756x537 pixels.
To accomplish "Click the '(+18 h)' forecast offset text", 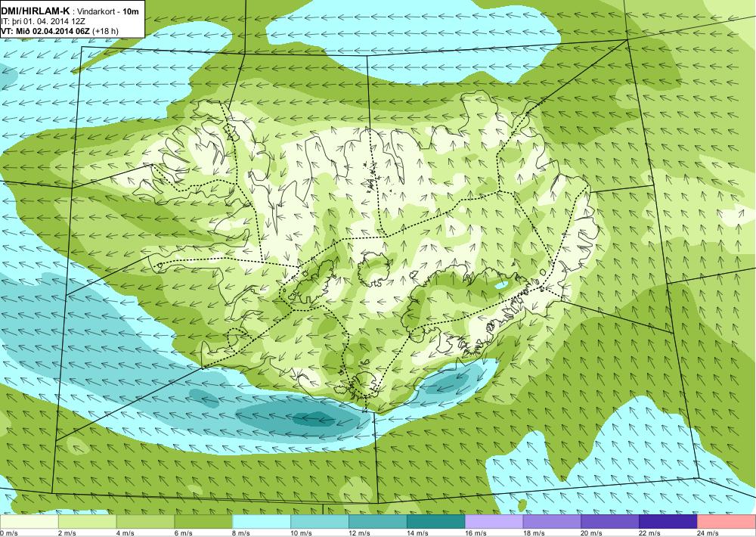I will [x=106, y=31].
